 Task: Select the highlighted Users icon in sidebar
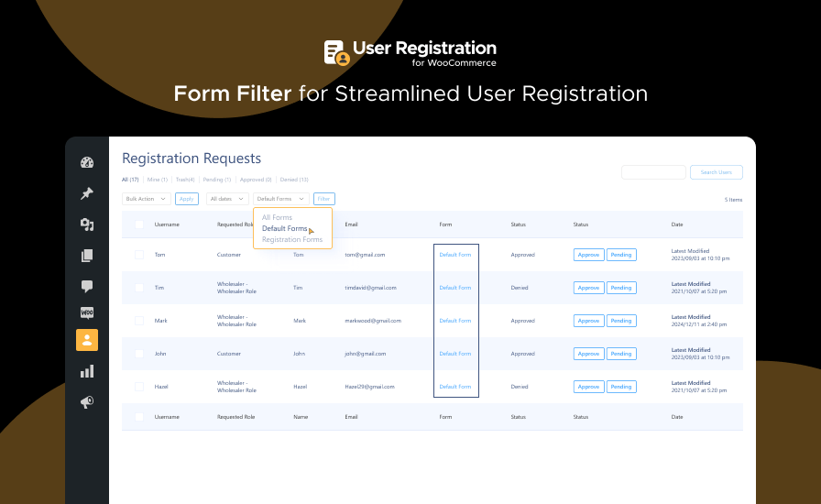pyautogui.click(x=87, y=340)
